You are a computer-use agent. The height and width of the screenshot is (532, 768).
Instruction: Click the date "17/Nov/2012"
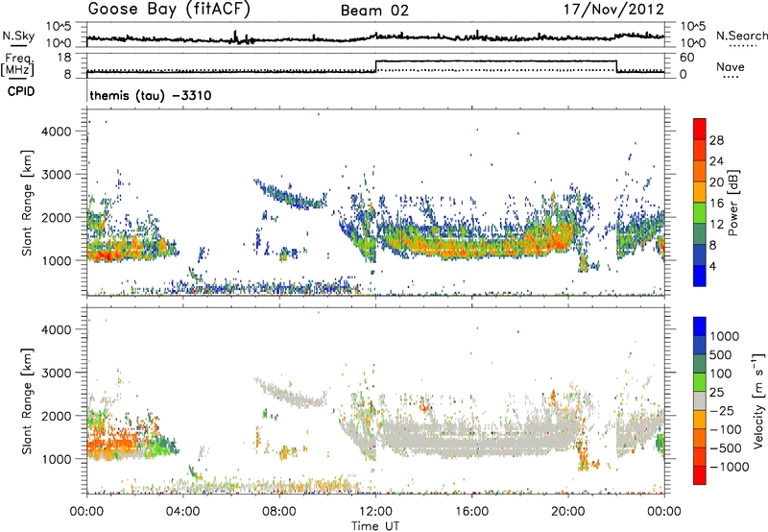click(613, 10)
